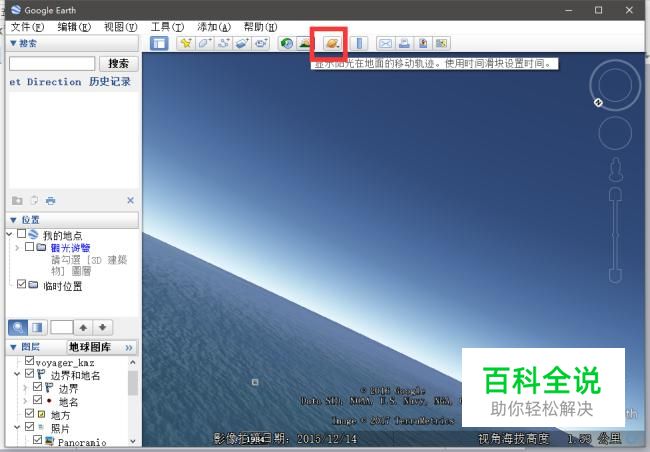This screenshot has width=650, height=452.
Task: Select the add polygon tool icon
Action: pyautogui.click(x=205, y=43)
